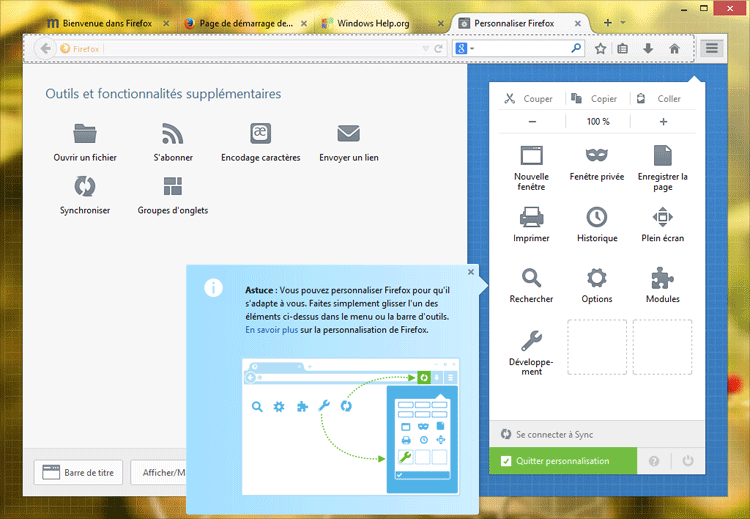The height and width of the screenshot is (519, 750).
Task: Click the power quit icon in menu footer
Action: (x=688, y=461)
